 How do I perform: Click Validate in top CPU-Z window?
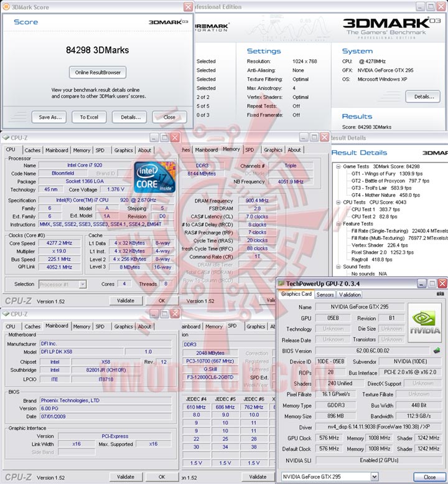click(126, 301)
